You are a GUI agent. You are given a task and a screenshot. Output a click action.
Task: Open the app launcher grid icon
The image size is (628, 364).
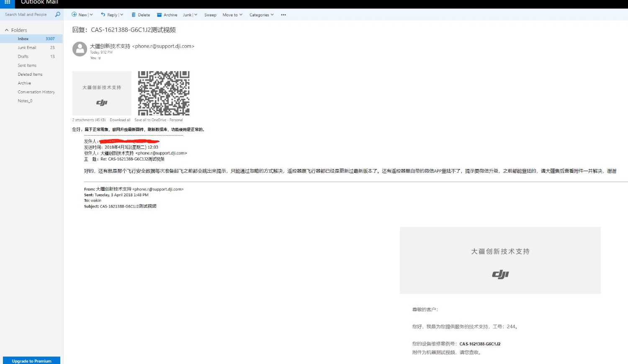[x=7, y=2]
